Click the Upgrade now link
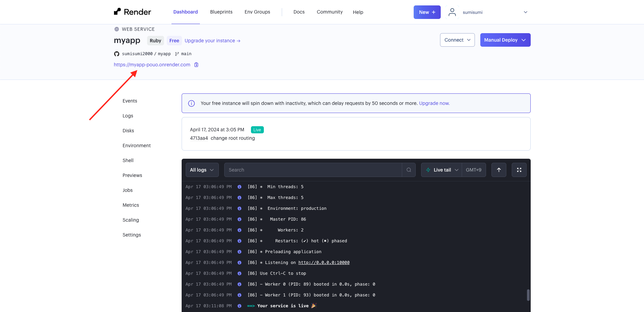Image resolution: width=644 pixels, height=312 pixels. (434, 103)
